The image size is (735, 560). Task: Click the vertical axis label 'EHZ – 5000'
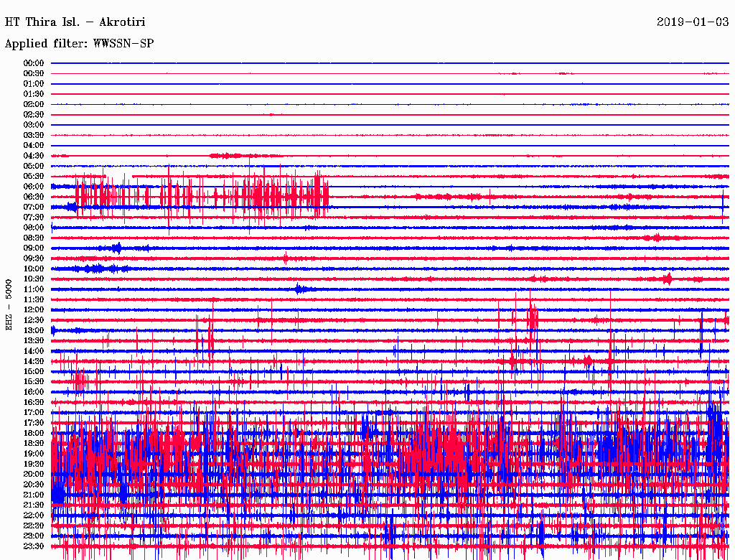click(9, 305)
